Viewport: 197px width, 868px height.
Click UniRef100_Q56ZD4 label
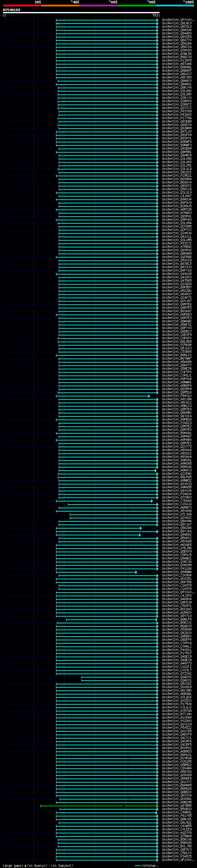[177, 528]
